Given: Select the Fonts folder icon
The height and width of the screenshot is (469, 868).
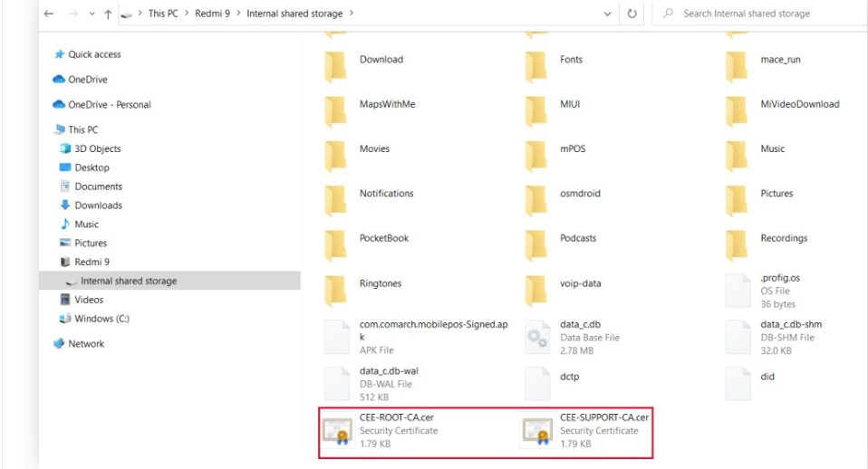Looking at the screenshot, I should [535, 65].
